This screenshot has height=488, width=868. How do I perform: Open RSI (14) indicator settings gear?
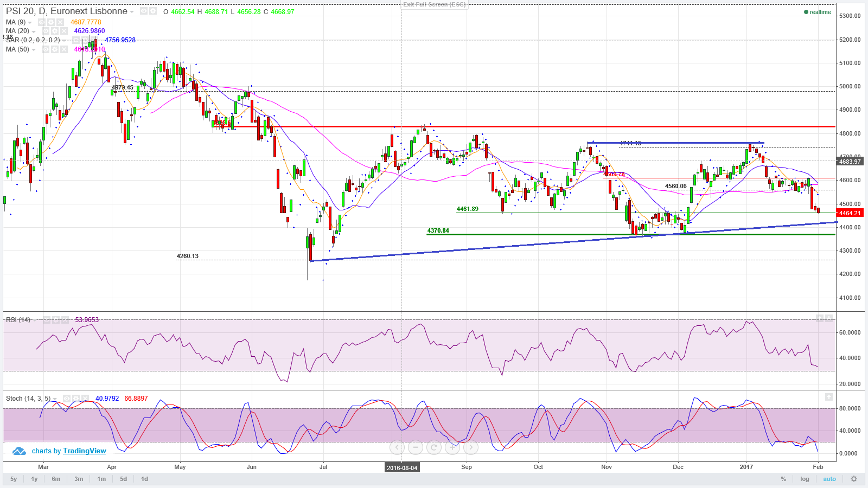tap(56, 320)
